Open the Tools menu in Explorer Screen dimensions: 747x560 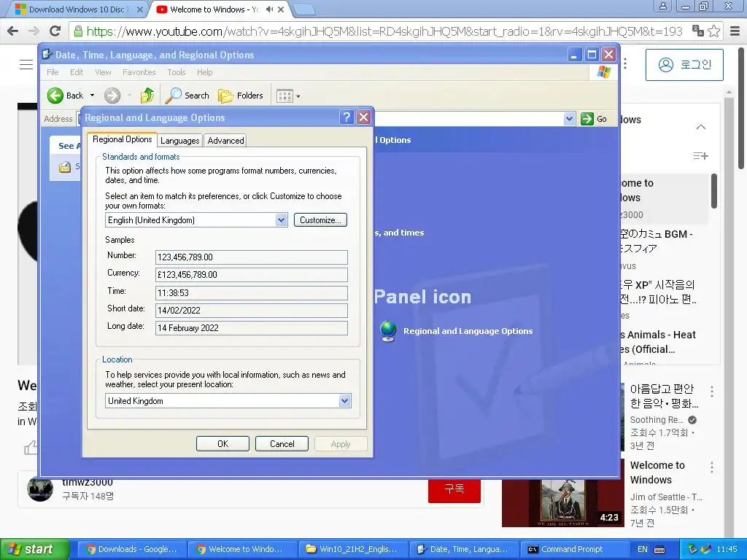177,72
